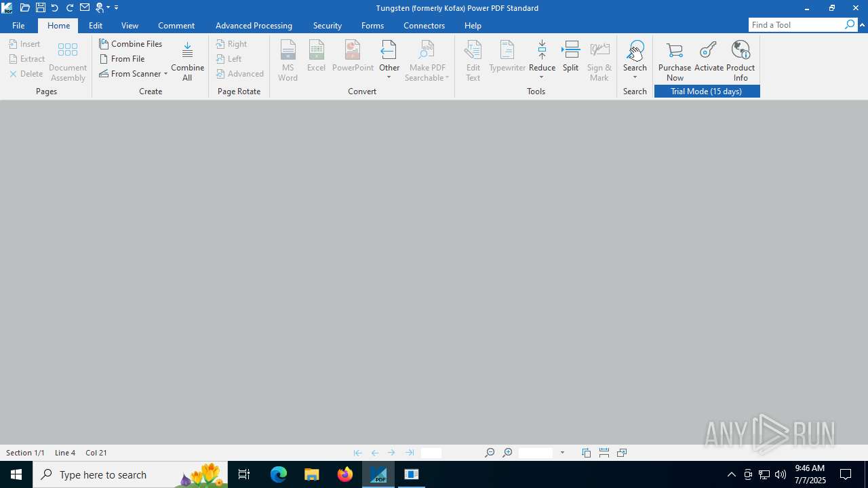This screenshot has height=488, width=868.
Task: Open the File menu
Action: coord(18,26)
